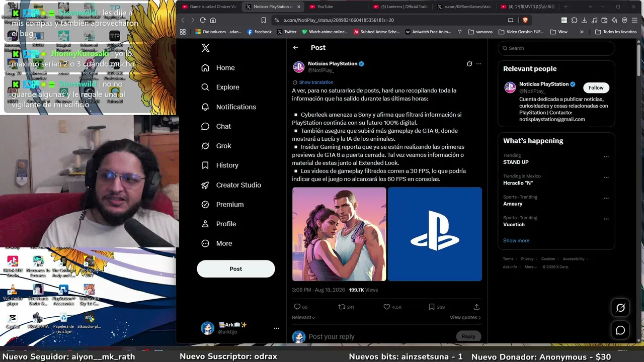The width and height of the screenshot is (644, 362).
Task: Open Grok from the X sidebar
Action: click(216, 146)
